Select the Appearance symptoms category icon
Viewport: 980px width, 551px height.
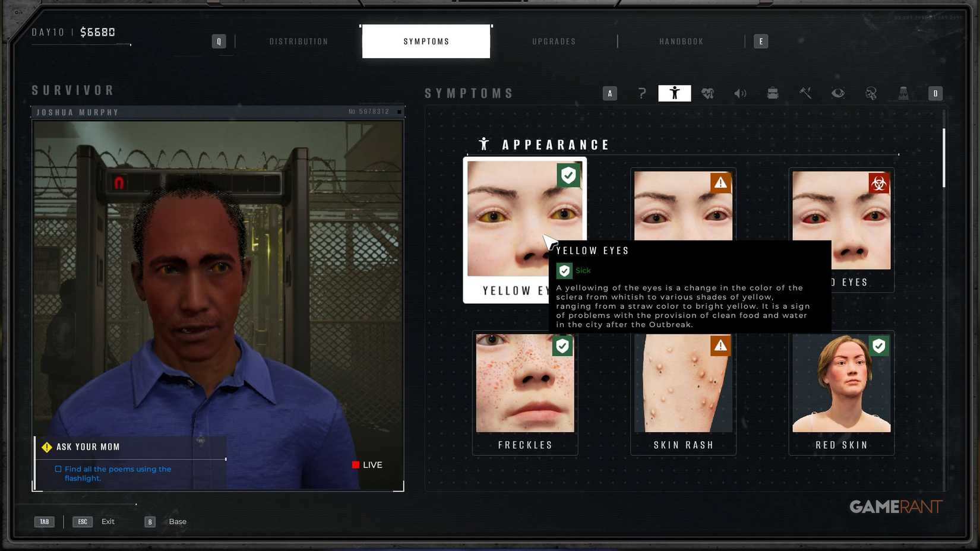click(x=674, y=93)
